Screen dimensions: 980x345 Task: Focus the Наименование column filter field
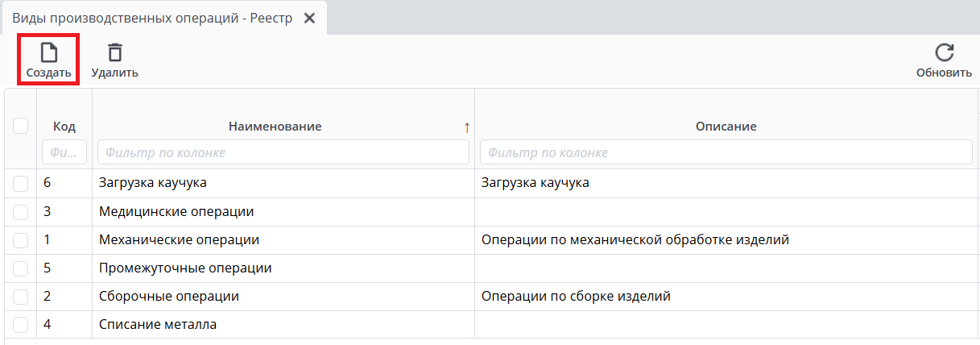click(283, 152)
